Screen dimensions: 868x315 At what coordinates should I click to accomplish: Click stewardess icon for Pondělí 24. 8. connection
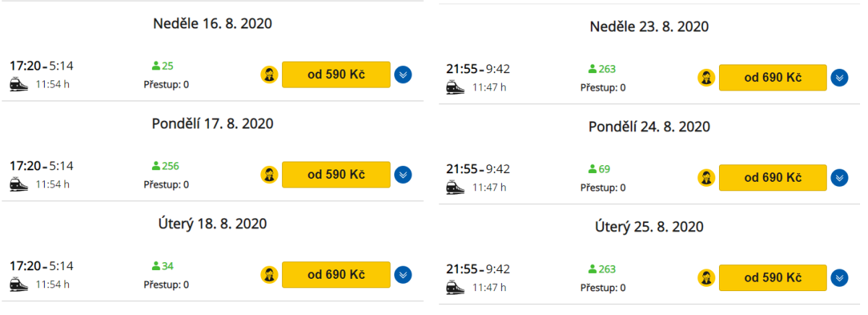[x=707, y=177]
